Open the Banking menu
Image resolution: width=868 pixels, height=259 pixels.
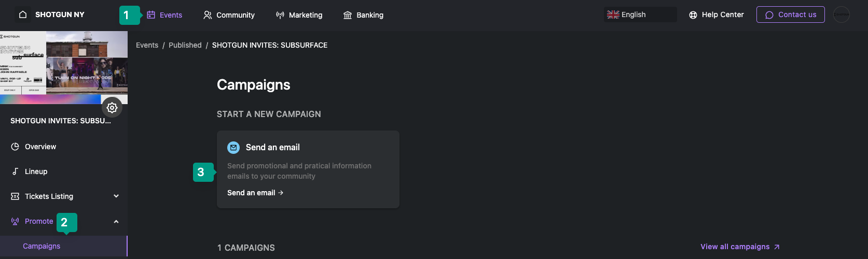click(x=363, y=15)
